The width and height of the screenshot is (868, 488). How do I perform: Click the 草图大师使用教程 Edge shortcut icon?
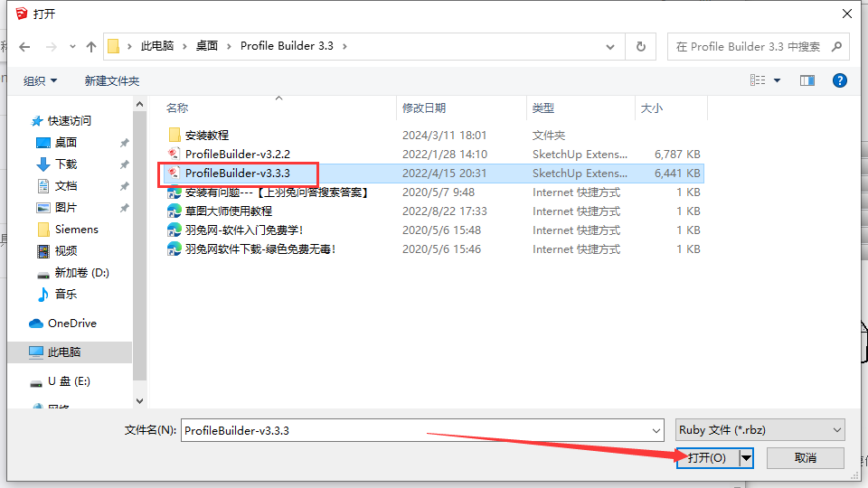coord(175,211)
